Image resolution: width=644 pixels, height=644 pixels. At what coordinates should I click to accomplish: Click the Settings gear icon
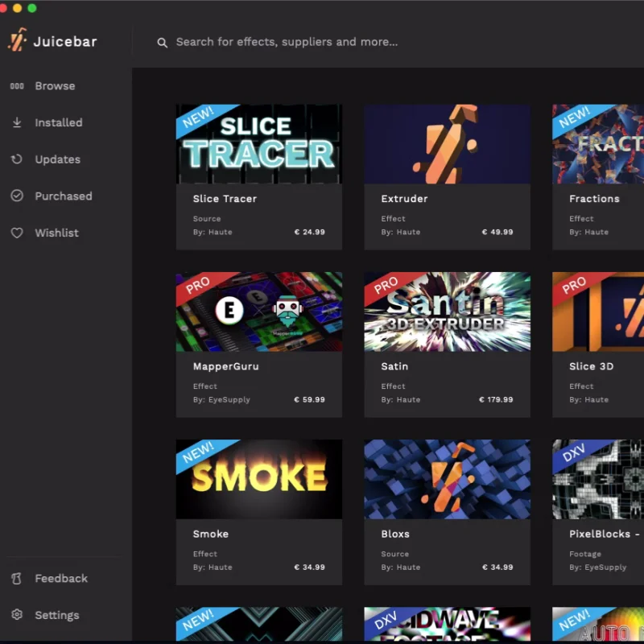click(x=17, y=615)
